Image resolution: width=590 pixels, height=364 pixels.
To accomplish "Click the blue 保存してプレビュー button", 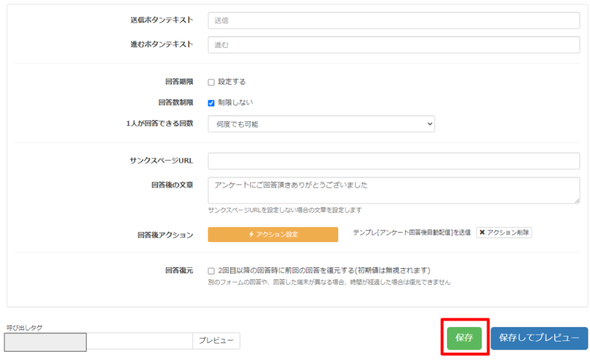I will [539, 338].
